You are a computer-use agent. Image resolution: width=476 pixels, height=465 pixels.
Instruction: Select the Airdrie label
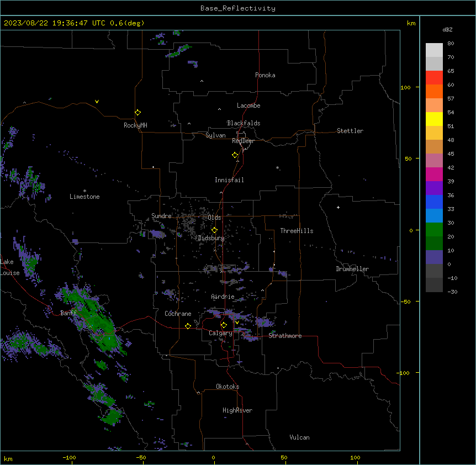tap(223, 297)
